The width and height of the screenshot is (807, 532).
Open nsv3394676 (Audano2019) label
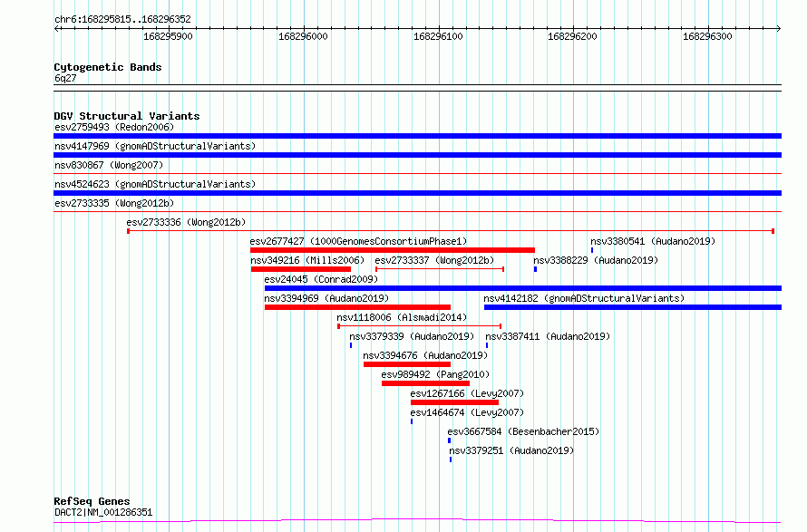(x=425, y=355)
